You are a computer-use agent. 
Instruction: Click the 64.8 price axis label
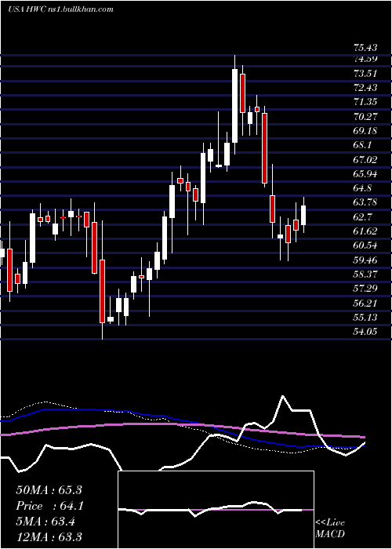tap(363, 188)
